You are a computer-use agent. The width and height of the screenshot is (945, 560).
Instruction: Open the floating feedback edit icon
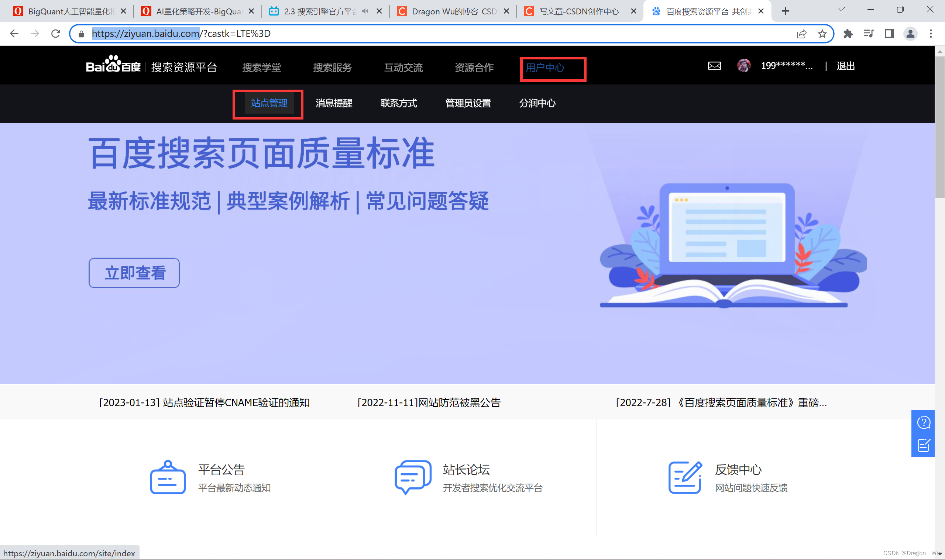point(924,445)
